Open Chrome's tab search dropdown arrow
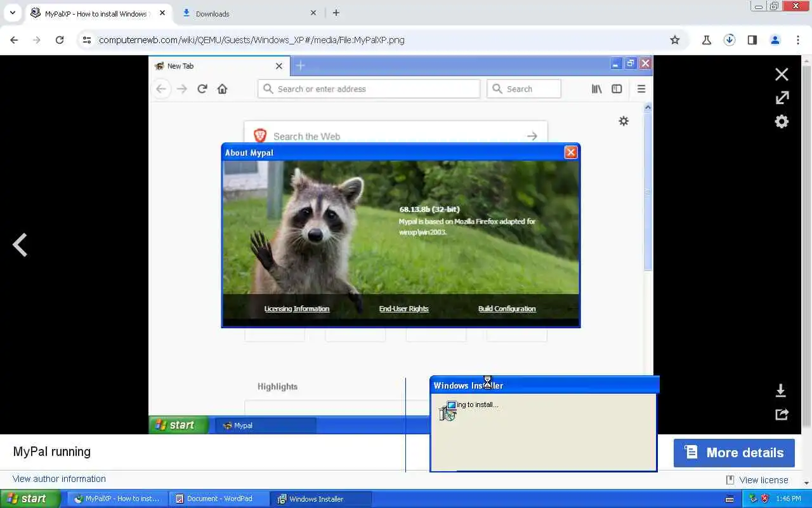The image size is (812, 508). tap(12, 13)
